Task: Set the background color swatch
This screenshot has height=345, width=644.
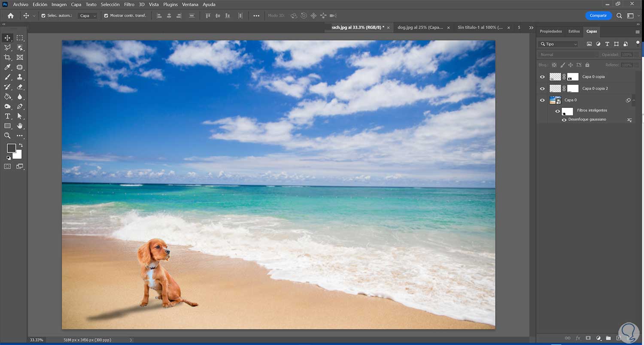Action: tap(18, 155)
